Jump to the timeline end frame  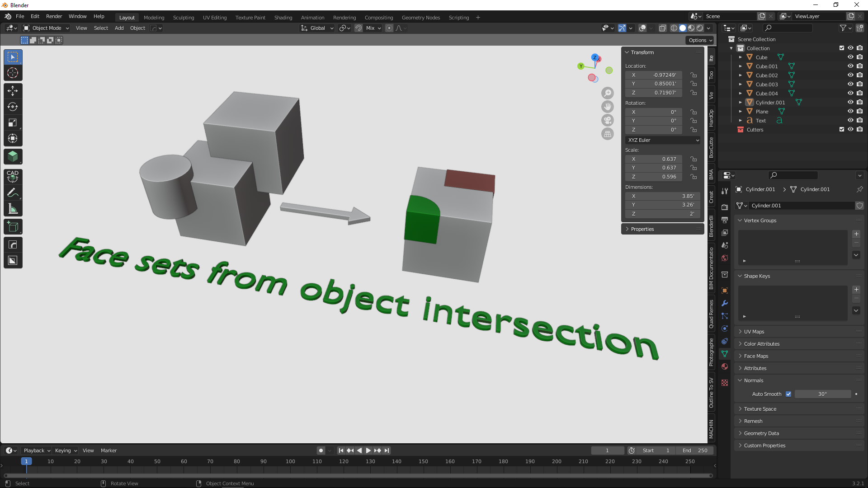[387, 450]
